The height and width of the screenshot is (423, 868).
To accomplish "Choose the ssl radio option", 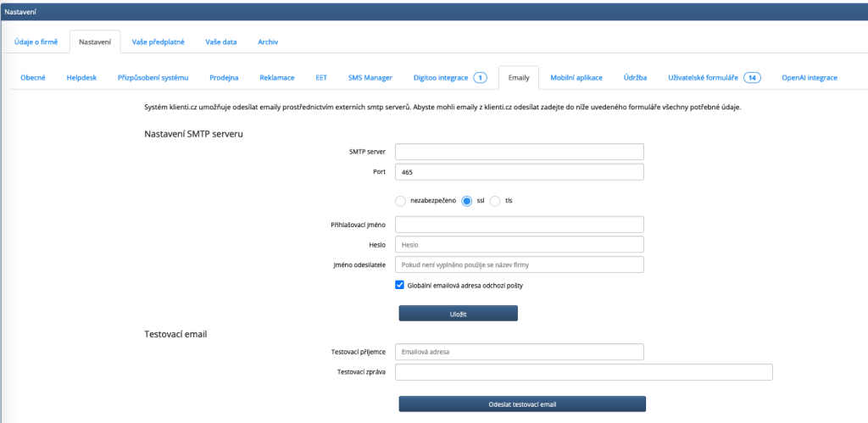I will pos(466,201).
